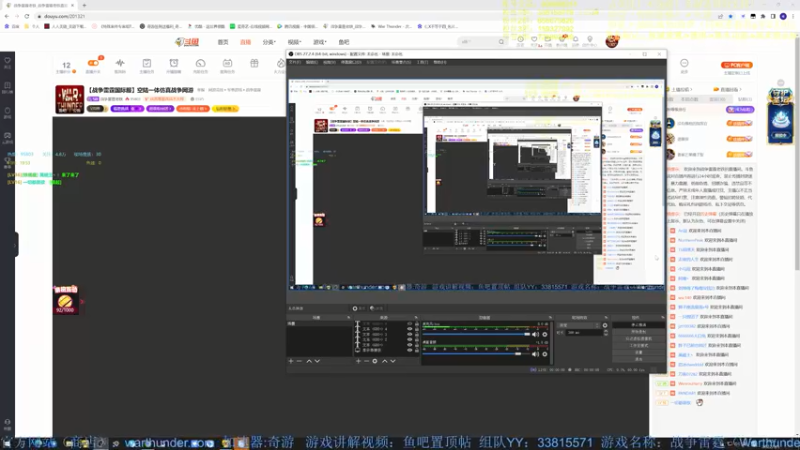Expand the 分类 dropdown in Douyu navigation
Viewport: 800px width, 450px height.
269,42
